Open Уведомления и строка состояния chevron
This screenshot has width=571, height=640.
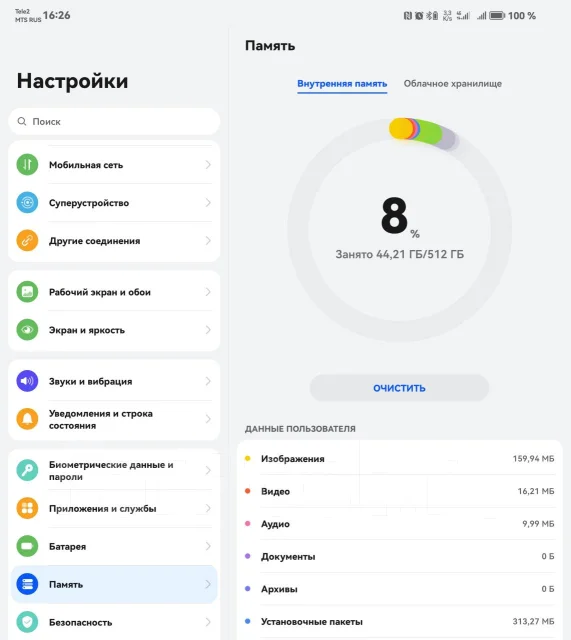[x=208, y=419]
